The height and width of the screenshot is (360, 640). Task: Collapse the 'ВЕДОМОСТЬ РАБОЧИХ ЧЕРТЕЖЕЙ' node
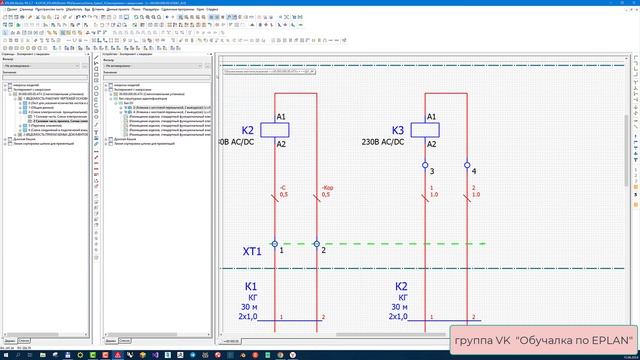coord(15,99)
